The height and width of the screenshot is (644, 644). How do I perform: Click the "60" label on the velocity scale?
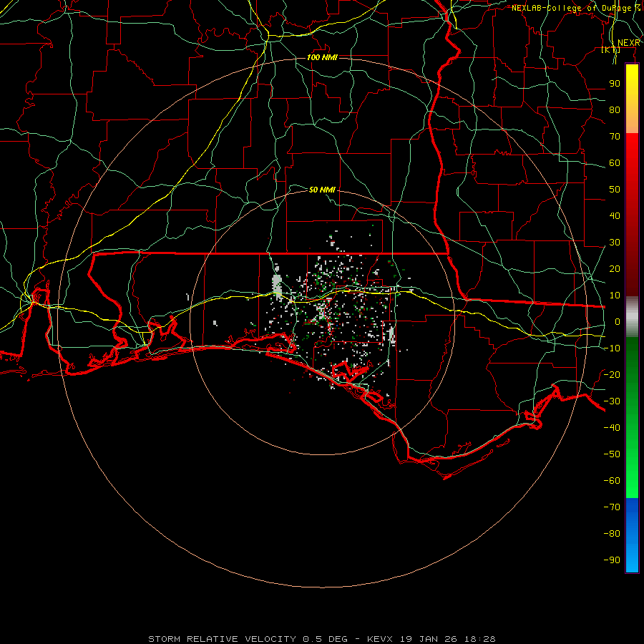pos(615,162)
